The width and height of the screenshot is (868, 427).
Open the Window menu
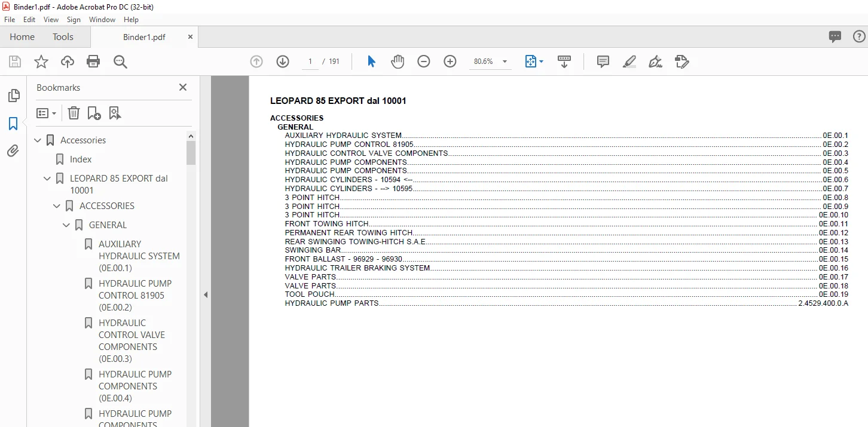tap(102, 20)
